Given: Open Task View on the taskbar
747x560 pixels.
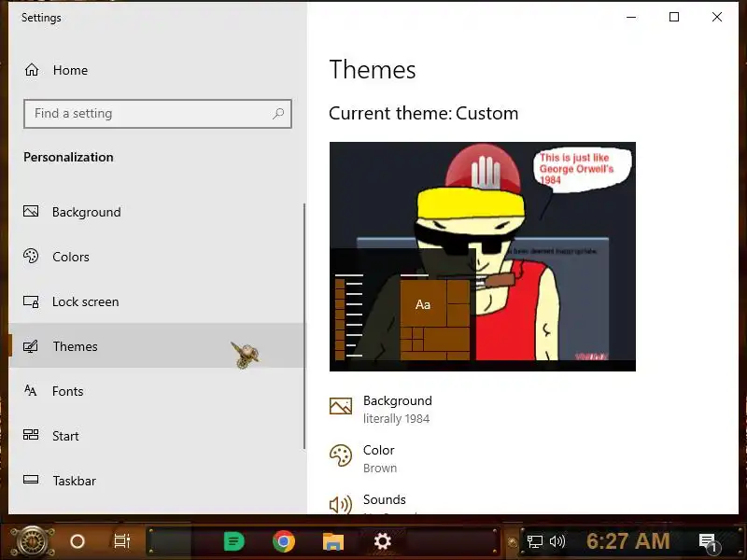Looking at the screenshot, I should pos(122,541).
